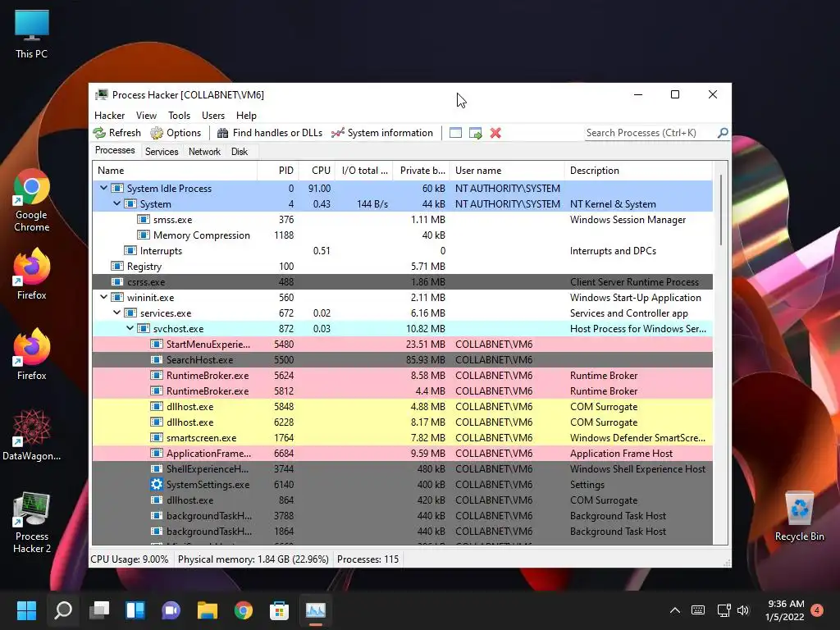Image resolution: width=840 pixels, height=630 pixels.
Task: Switch to the Disk tab
Action: 240,152
